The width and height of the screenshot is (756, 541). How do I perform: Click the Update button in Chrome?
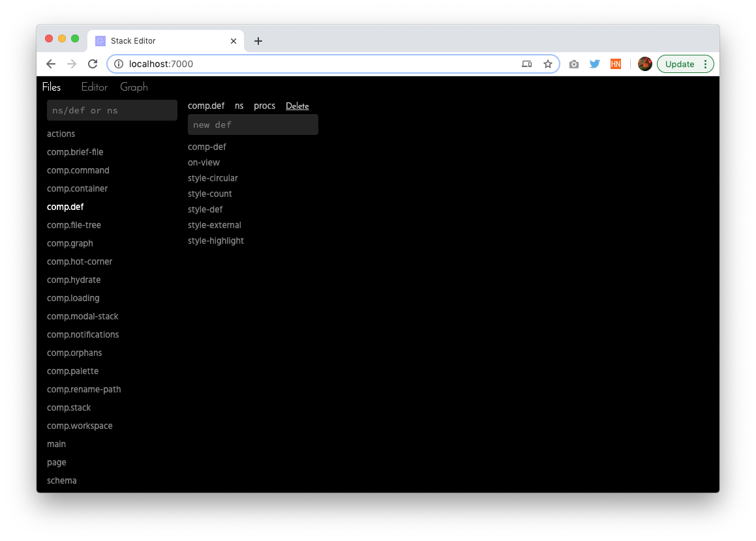pos(679,64)
